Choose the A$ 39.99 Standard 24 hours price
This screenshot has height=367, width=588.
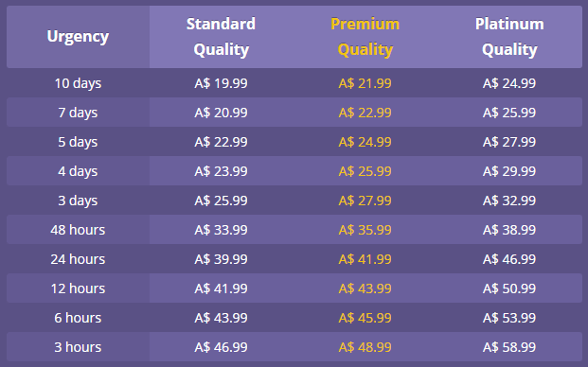click(x=221, y=259)
